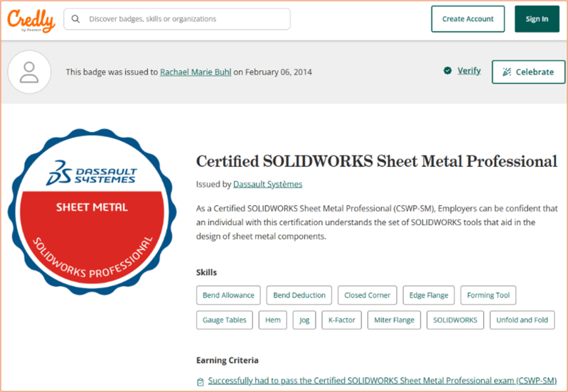This screenshot has width=568, height=392.
Task: Click the Create Account button
Action: [468, 19]
